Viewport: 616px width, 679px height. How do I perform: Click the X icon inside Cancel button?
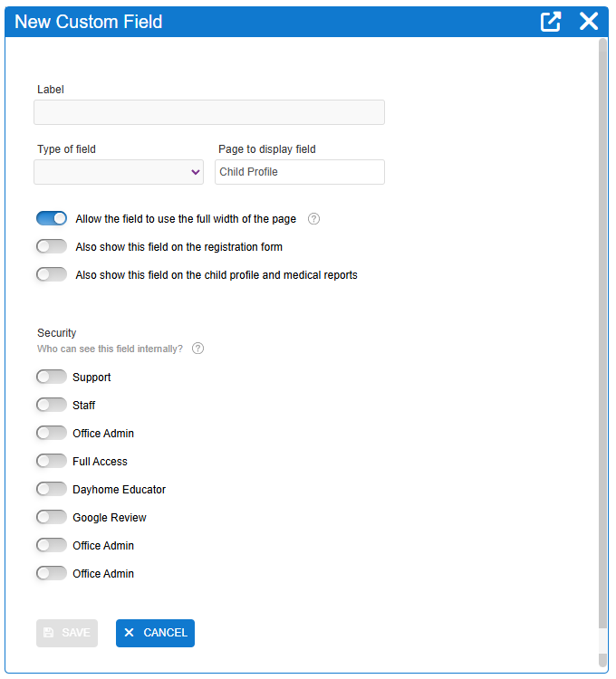129,633
